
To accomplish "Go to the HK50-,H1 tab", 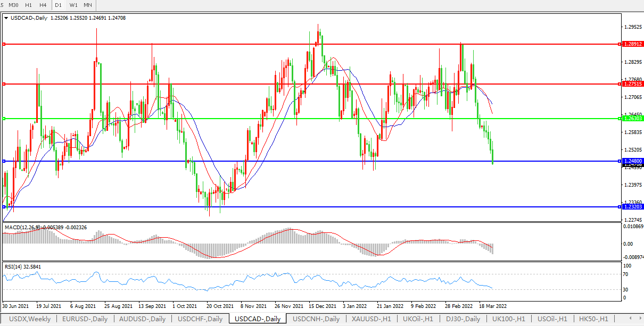I will point(593,319).
